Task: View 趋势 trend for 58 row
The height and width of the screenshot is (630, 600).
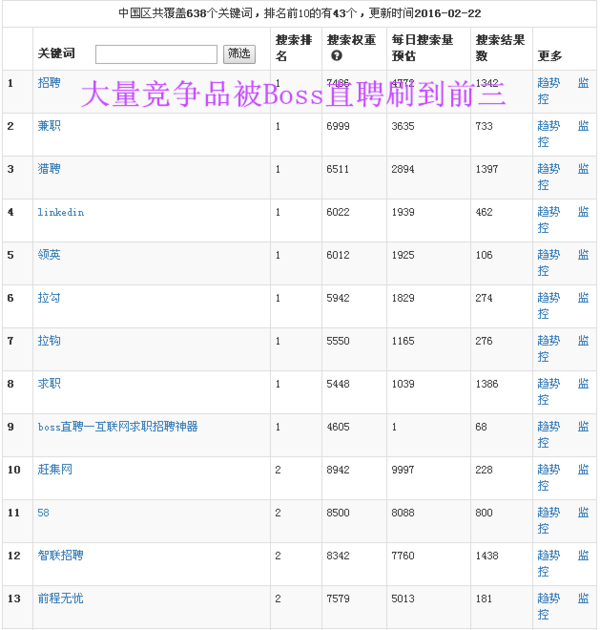Action: point(549,512)
